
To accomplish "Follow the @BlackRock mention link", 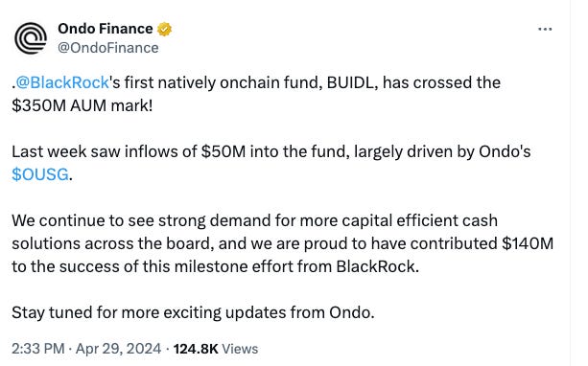I will click(x=62, y=82).
